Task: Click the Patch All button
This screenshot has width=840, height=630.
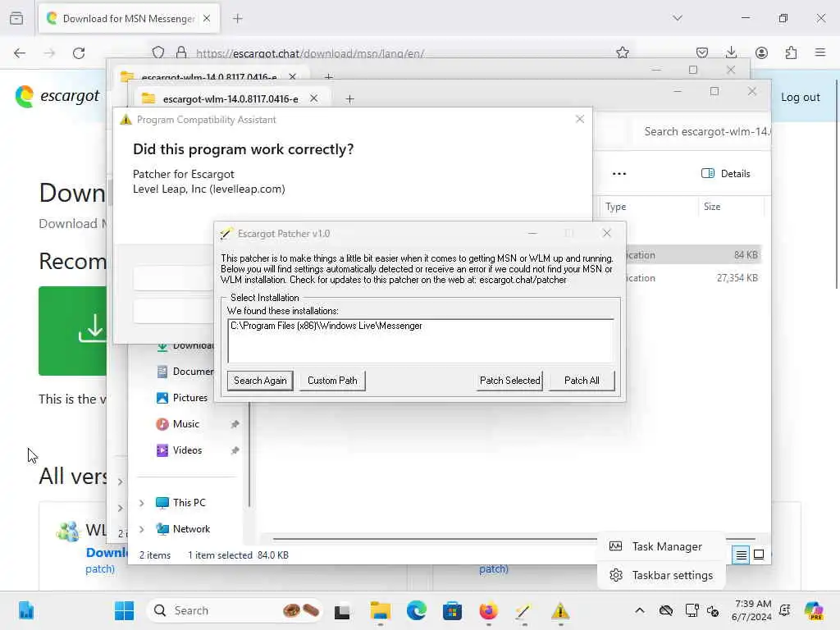Action: tap(582, 381)
